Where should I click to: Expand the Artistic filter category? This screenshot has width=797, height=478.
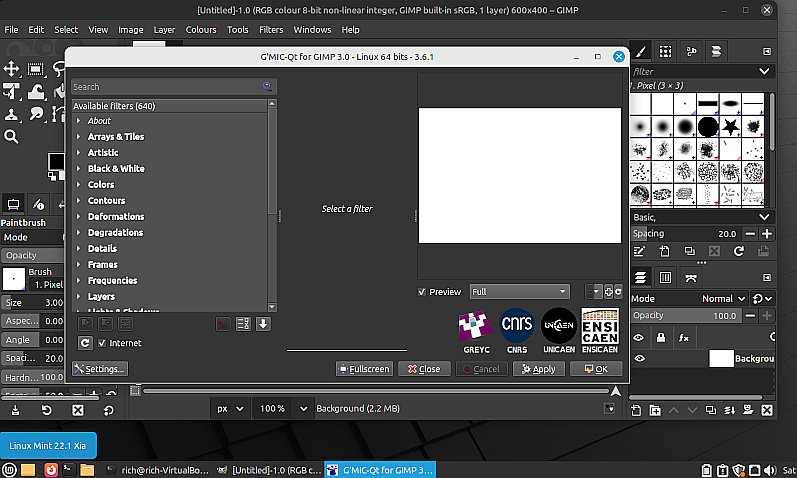coord(78,153)
